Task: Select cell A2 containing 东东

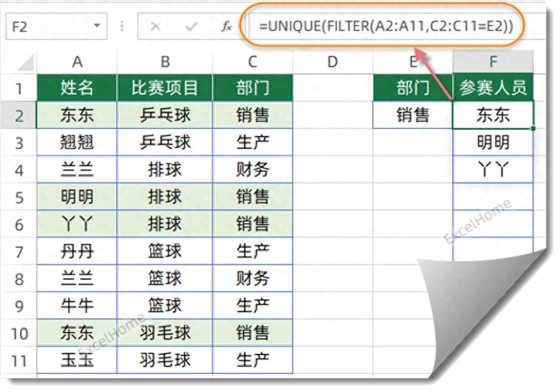Action: coord(77,115)
